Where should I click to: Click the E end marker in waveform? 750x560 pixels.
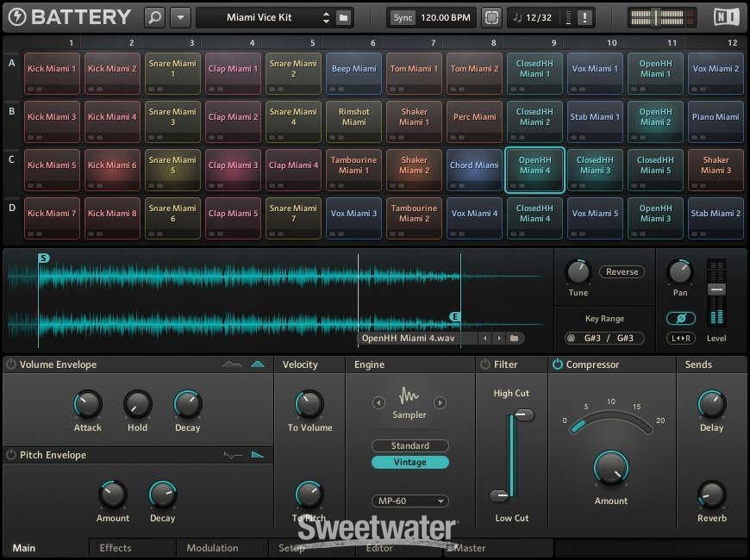click(x=455, y=316)
